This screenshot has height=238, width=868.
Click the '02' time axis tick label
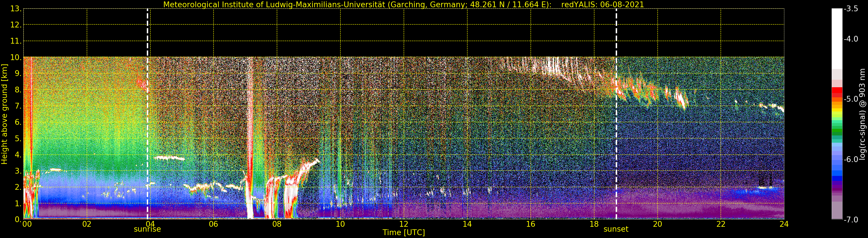click(87, 224)
